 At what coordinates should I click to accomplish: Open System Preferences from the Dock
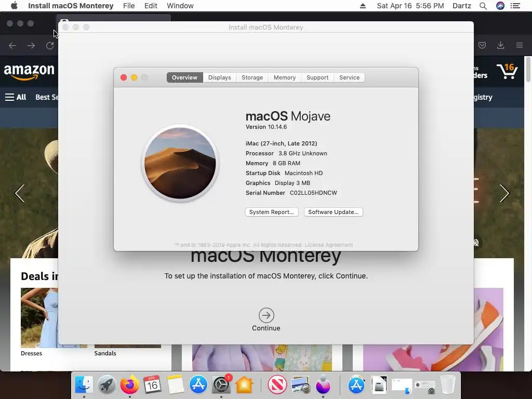tap(221, 385)
